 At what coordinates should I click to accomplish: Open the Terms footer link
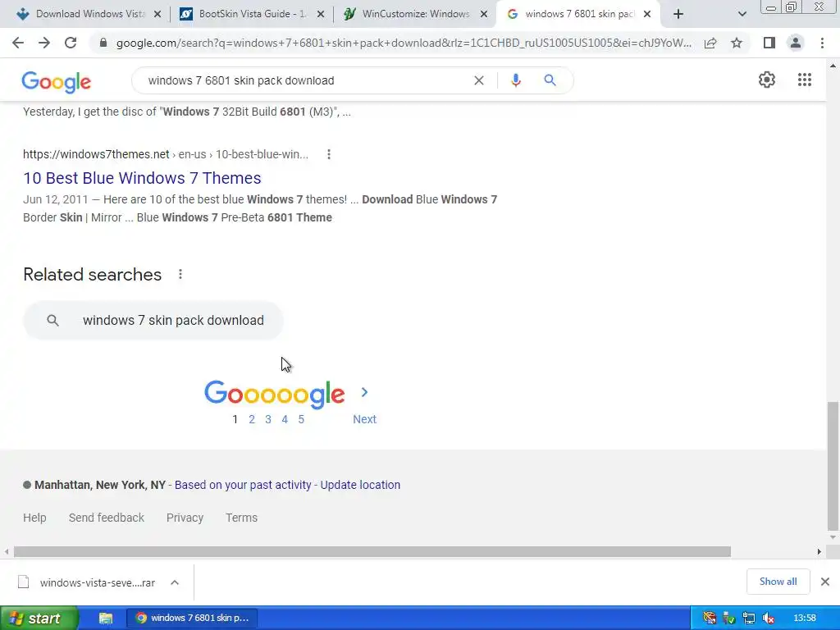tap(242, 518)
